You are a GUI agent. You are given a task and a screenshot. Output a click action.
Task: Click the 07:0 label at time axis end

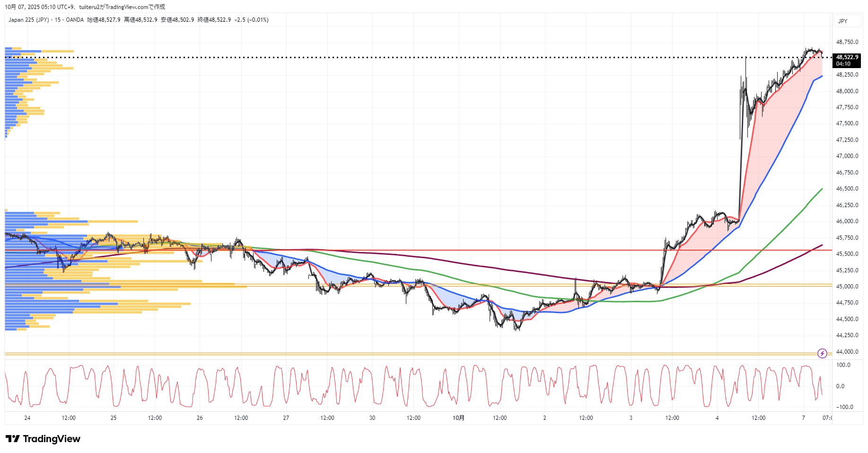(827, 418)
